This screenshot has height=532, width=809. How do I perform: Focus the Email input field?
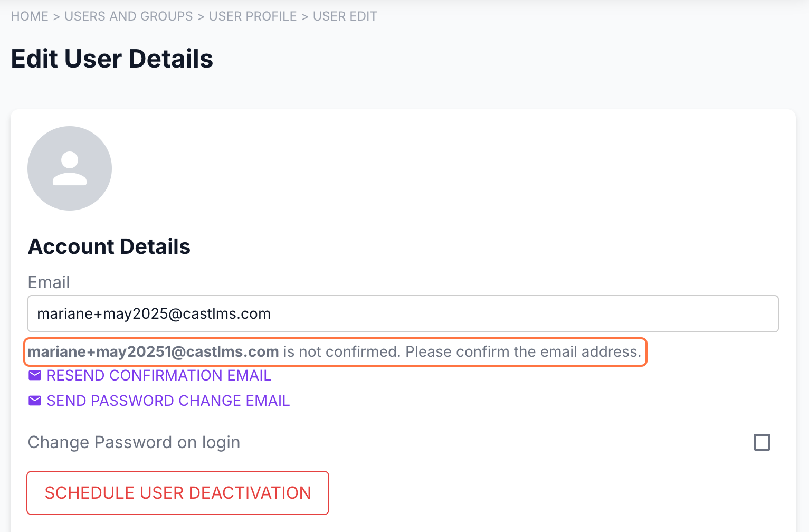[x=403, y=313]
